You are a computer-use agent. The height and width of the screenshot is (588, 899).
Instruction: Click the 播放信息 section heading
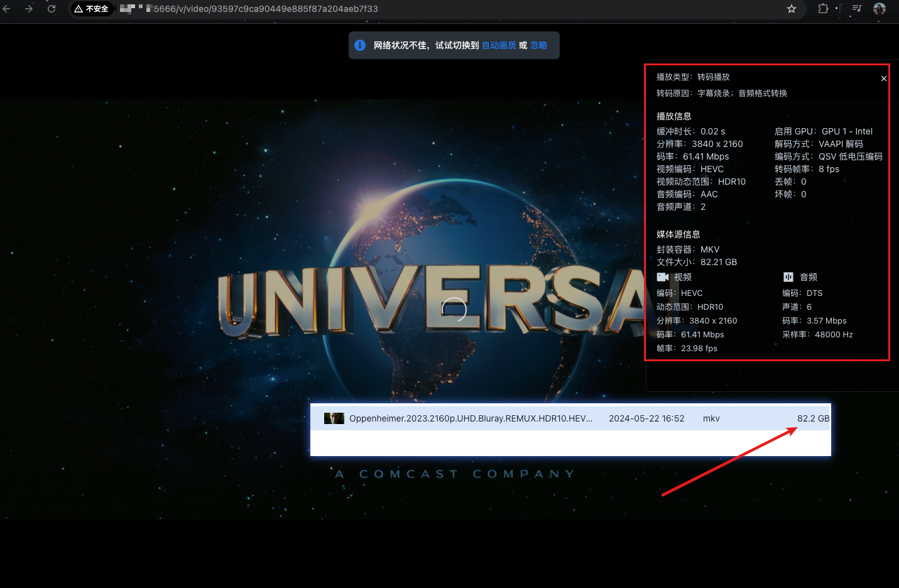coord(674,116)
